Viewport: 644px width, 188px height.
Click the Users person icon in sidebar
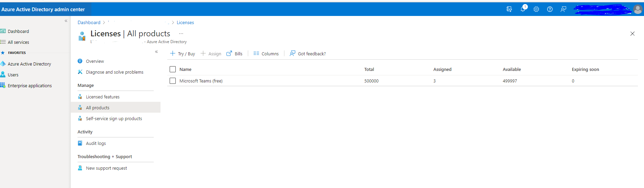click(x=3, y=75)
